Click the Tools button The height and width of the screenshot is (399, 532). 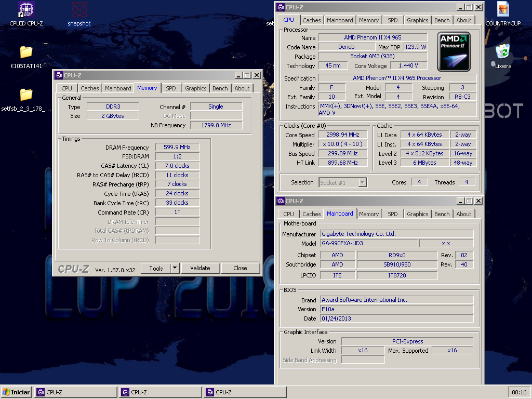(156, 268)
